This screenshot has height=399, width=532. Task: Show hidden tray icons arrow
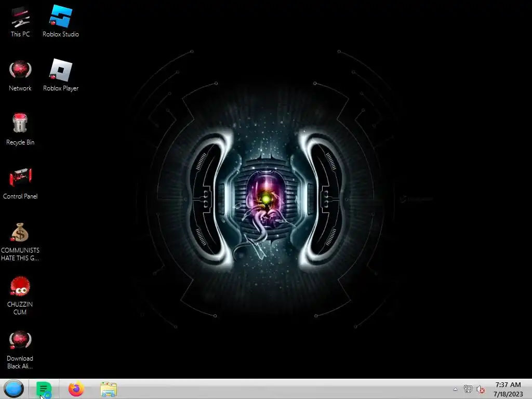click(x=455, y=389)
